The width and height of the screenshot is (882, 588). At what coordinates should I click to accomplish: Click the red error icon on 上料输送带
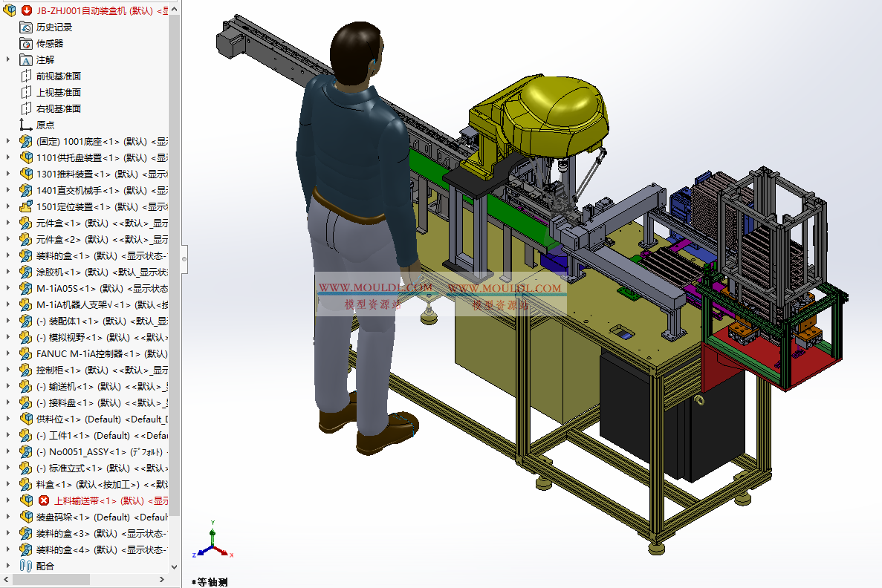click(x=44, y=500)
